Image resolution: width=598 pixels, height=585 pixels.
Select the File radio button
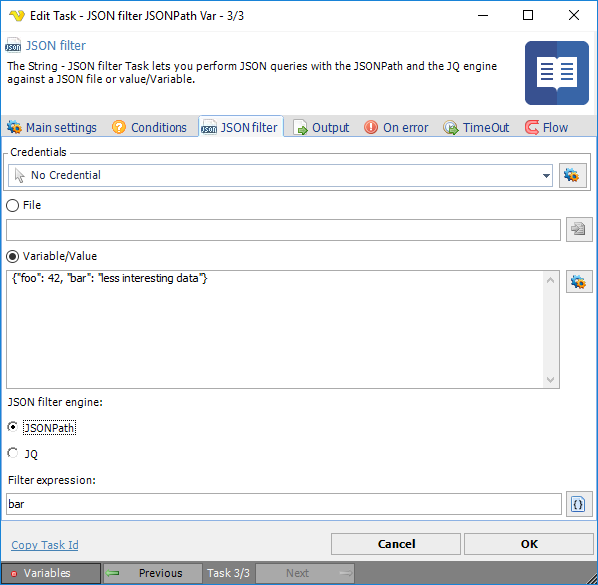coord(13,206)
